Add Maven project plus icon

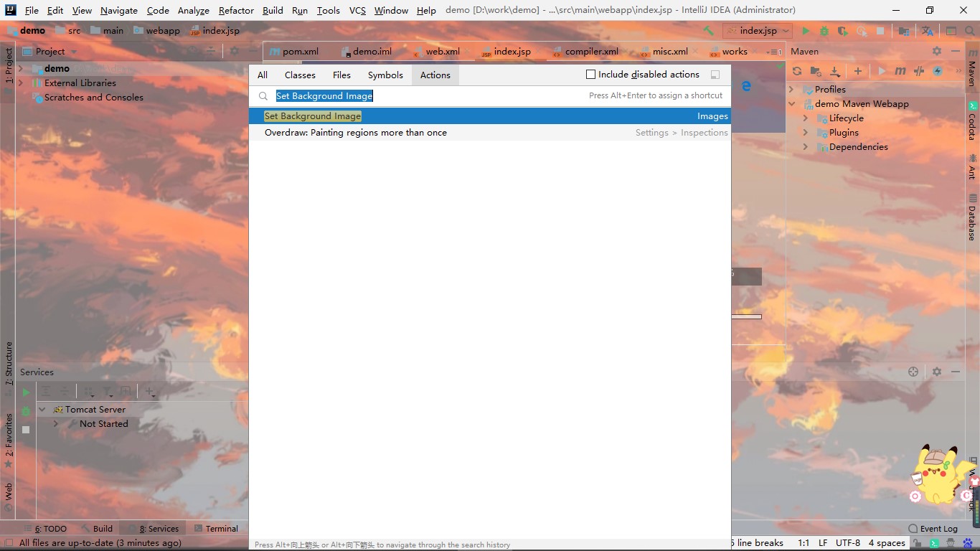click(x=858, y=71)
